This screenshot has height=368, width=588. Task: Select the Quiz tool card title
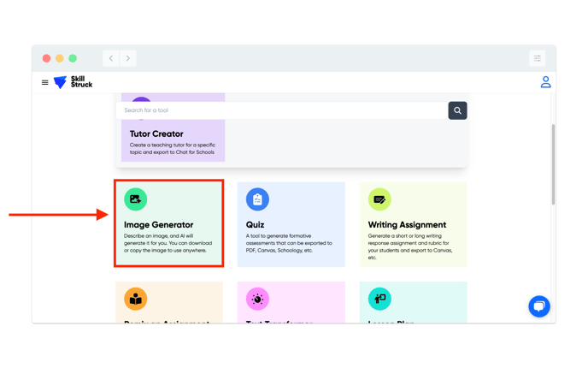click(x=255, y=224)
